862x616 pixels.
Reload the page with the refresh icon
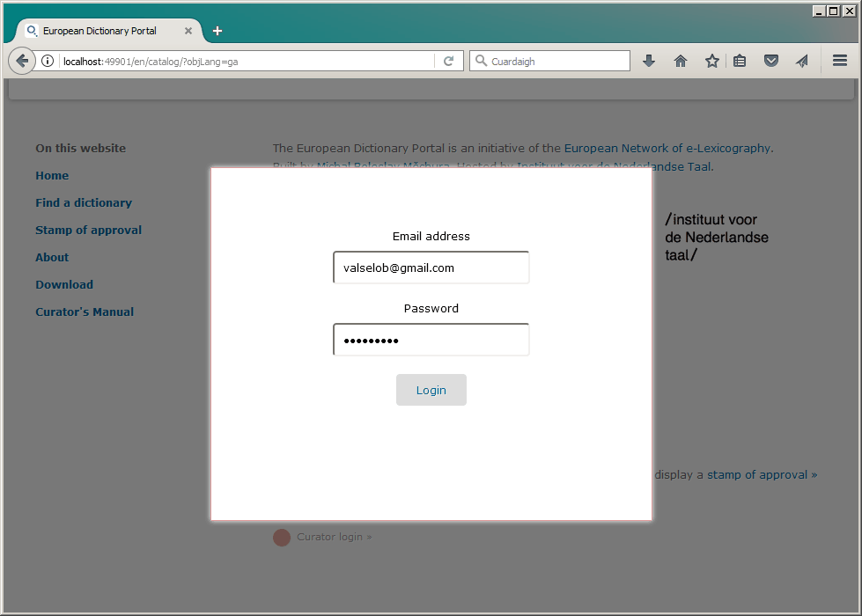pyautogui.click(x=448, y=61)
